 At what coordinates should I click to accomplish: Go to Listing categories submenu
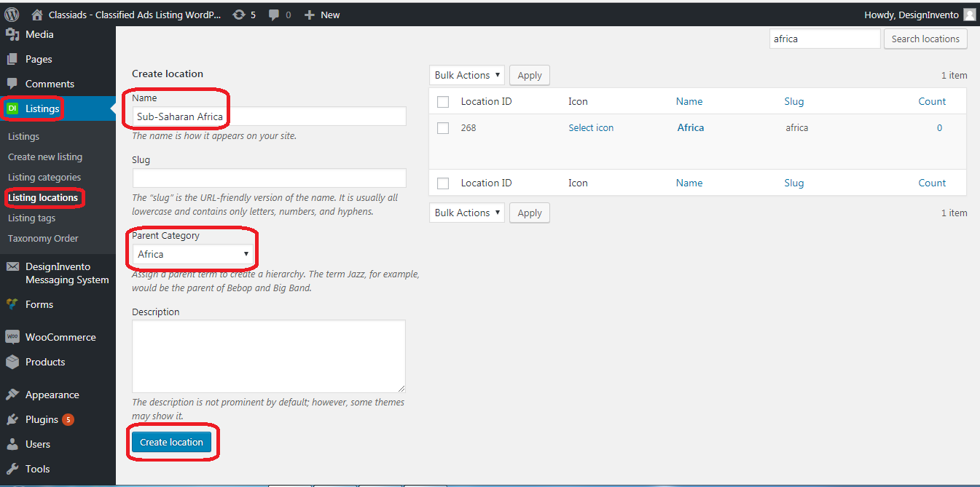(x=44, y=177)
